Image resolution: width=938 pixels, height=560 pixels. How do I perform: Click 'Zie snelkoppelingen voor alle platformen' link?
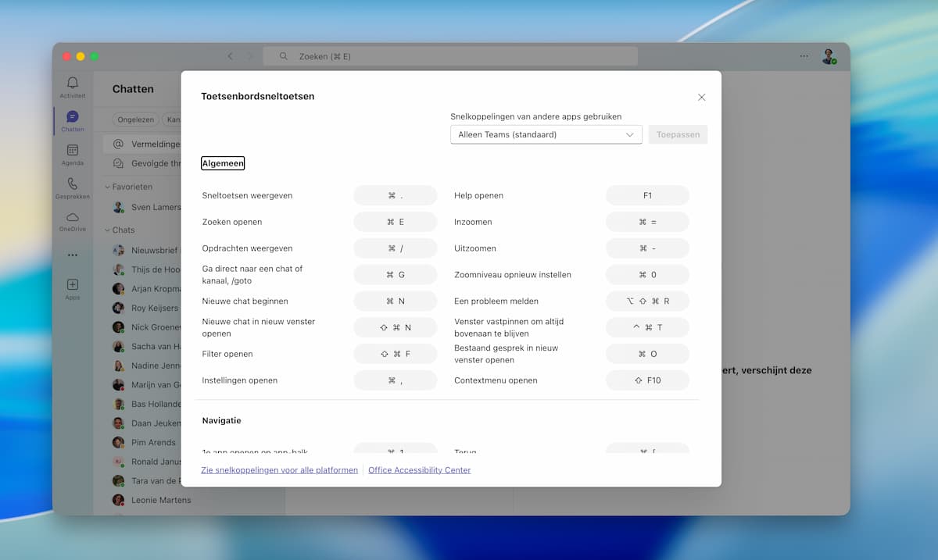pyautogui.click(x=279, y=470)
